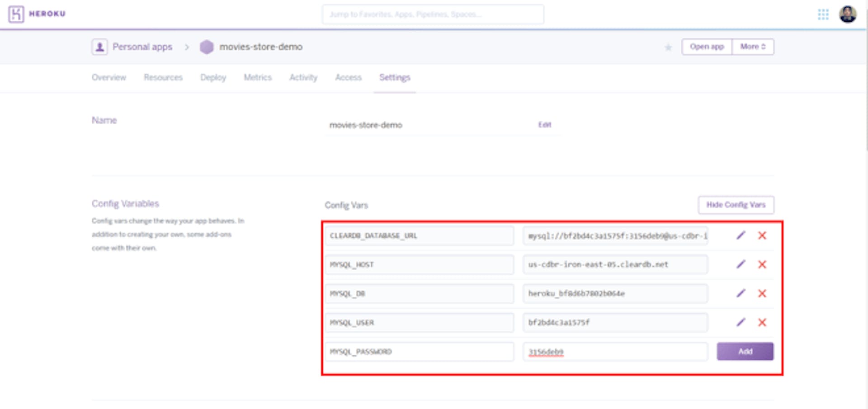This screenshot has width=868, height=409.
Task: Click the CLEARDB_DATABASE_URL key field
Action: (419, 235)
